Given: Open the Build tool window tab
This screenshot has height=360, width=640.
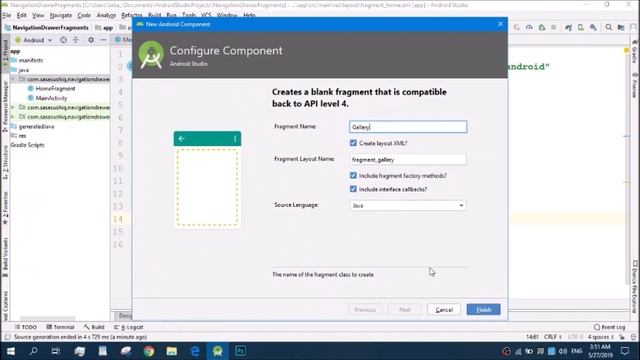Looking at the screenshot, I should tap(94, 327).
